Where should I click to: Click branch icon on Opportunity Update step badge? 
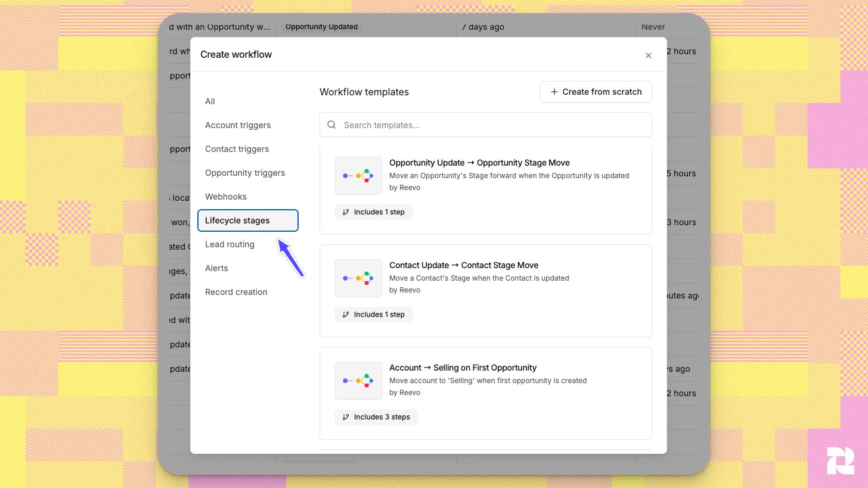[346, 212]
